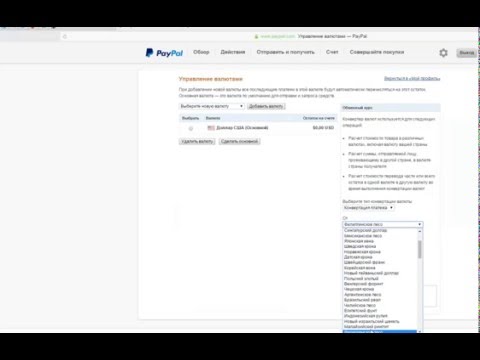Click the $0.00 USD balance value
The width and height of the screenshot is (480, 360).
323,128
